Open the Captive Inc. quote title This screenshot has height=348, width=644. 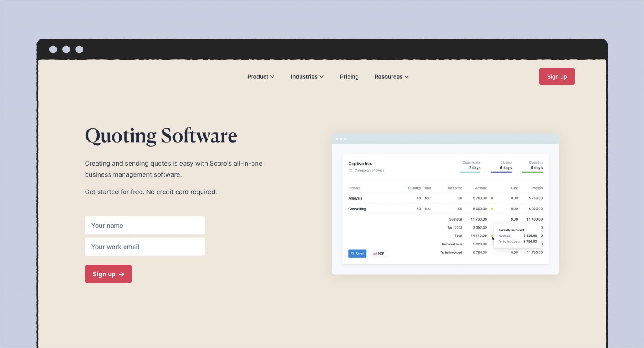(360, 164)
